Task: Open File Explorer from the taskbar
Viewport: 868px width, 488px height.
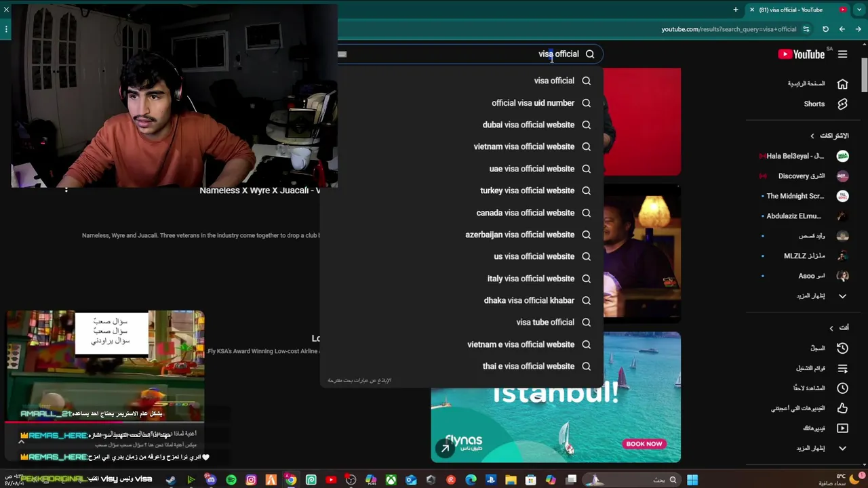Action: 511,480
